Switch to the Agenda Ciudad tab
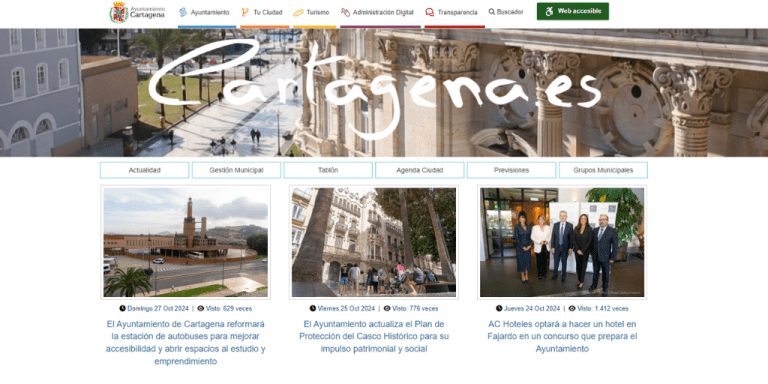Image resolution: width=768 pixels, height=384 pixels. point(419,170)
